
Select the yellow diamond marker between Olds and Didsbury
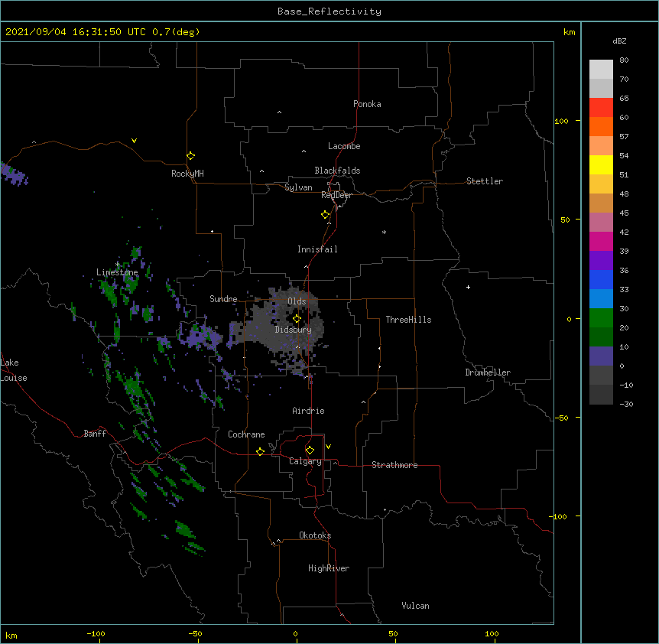(x=297, y=319)
